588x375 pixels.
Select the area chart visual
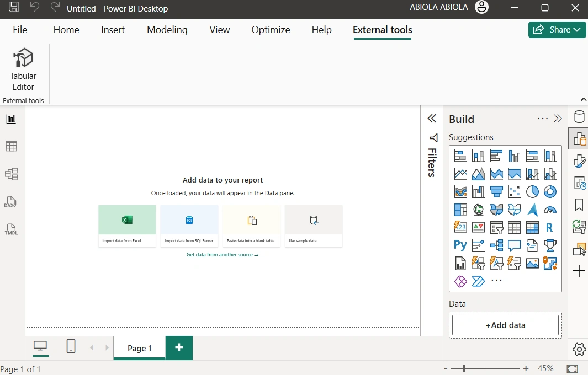pyautogui.click(x=478, y=174)
